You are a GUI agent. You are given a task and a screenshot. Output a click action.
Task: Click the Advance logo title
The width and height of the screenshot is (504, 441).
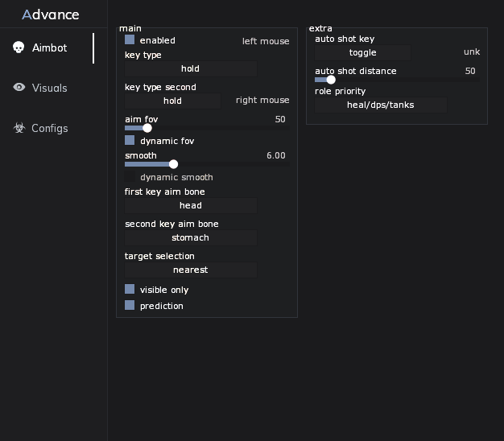[51, 14]
